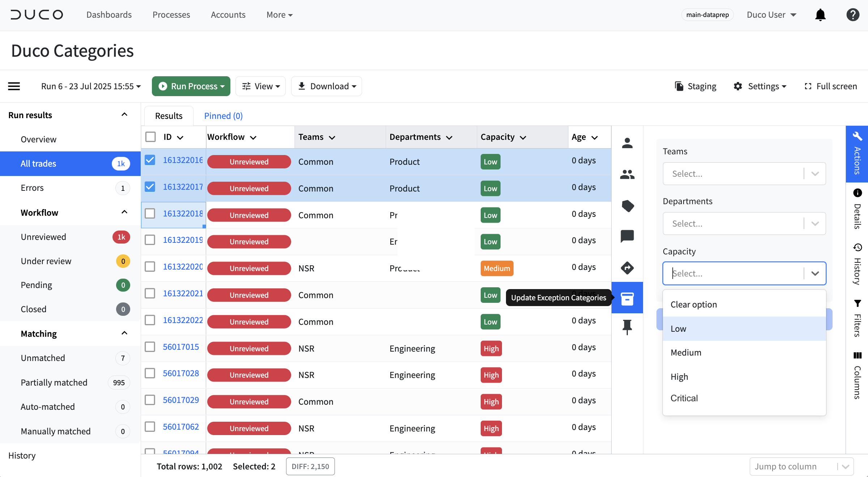868x477 pixels.
Task: Open the Departments select dropdown
Action: [744, 224]
